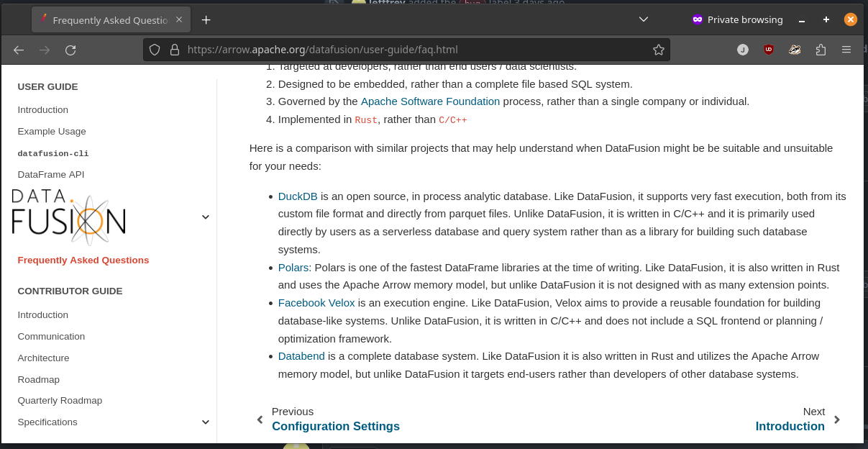The width and height of the screenshot is (868, 449).
Task: Click the Previous page left chevron
Action: click(260, 419)
